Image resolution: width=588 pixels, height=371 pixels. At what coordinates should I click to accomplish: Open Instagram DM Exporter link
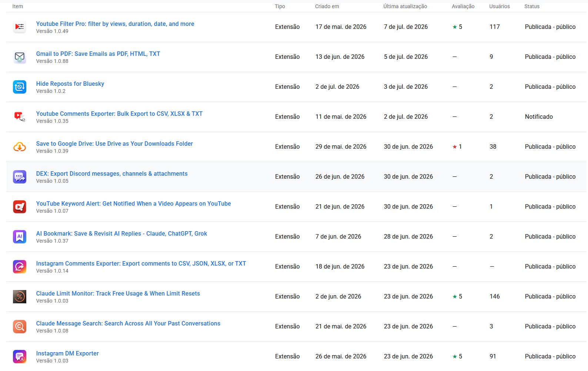[x=67, y=353]
